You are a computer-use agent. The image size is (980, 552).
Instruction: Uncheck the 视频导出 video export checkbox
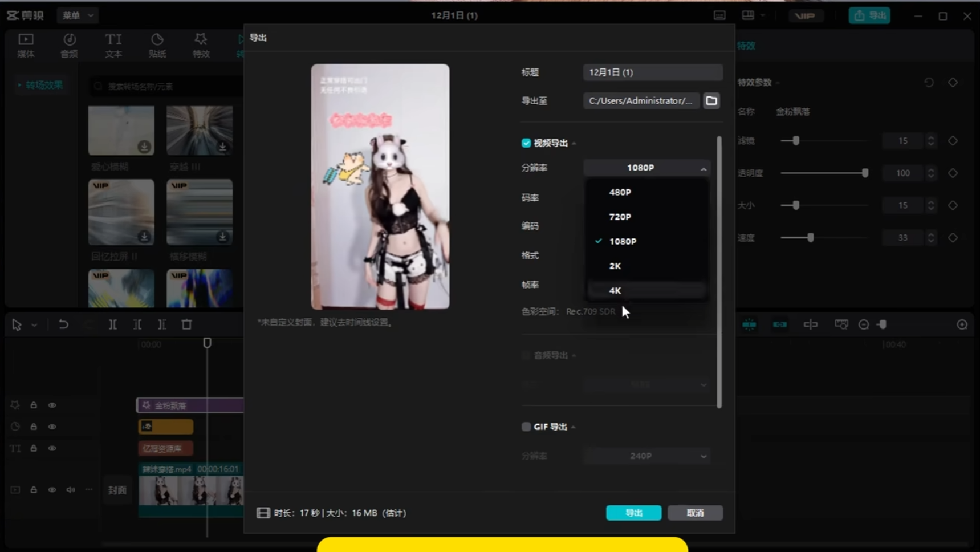[525, 143]
